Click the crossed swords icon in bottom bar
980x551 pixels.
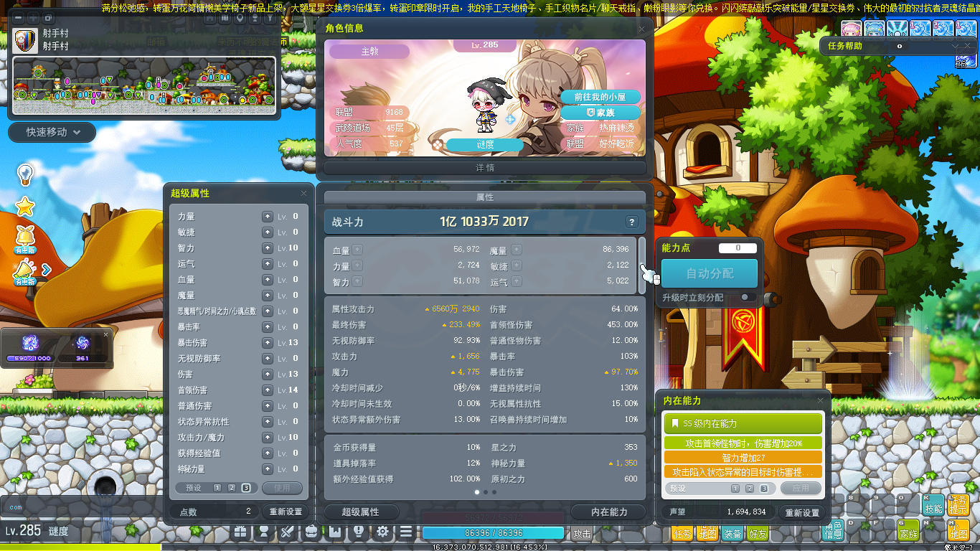288,532
